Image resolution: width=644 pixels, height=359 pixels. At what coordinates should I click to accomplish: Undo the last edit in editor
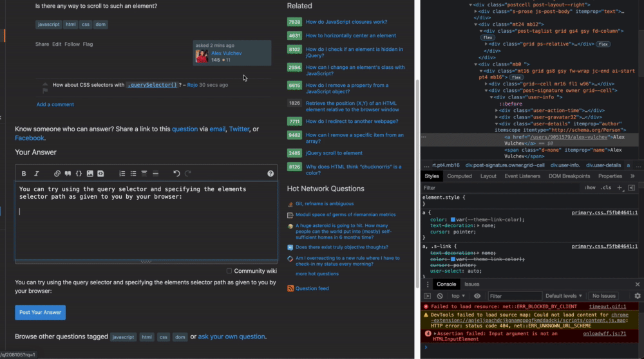click(x=176, y=174)
